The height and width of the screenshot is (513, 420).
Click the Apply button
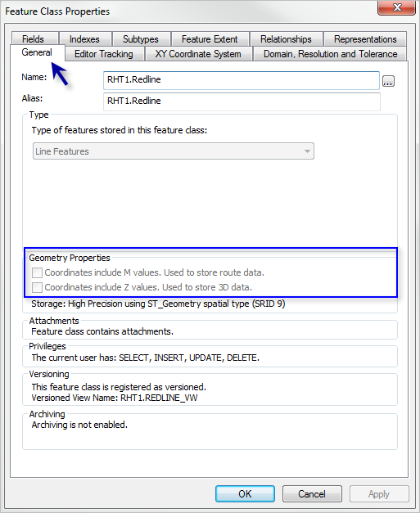[379, 493]
